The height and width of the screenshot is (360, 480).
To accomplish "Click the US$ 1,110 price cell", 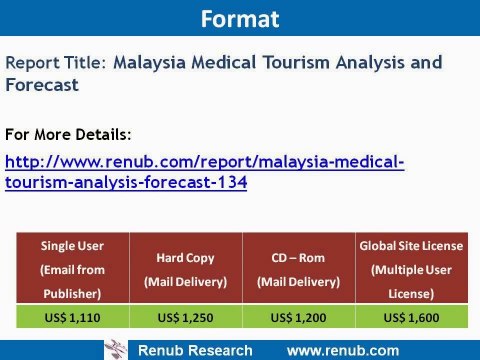I will coord(73,317).
